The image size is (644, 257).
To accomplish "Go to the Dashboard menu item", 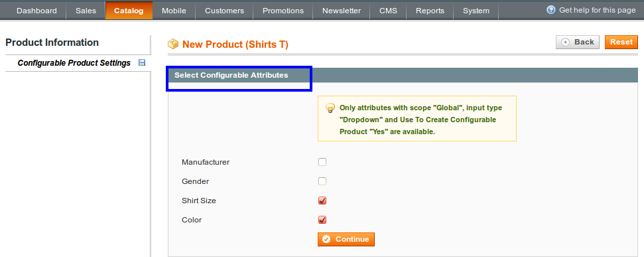I will [36, 11].
